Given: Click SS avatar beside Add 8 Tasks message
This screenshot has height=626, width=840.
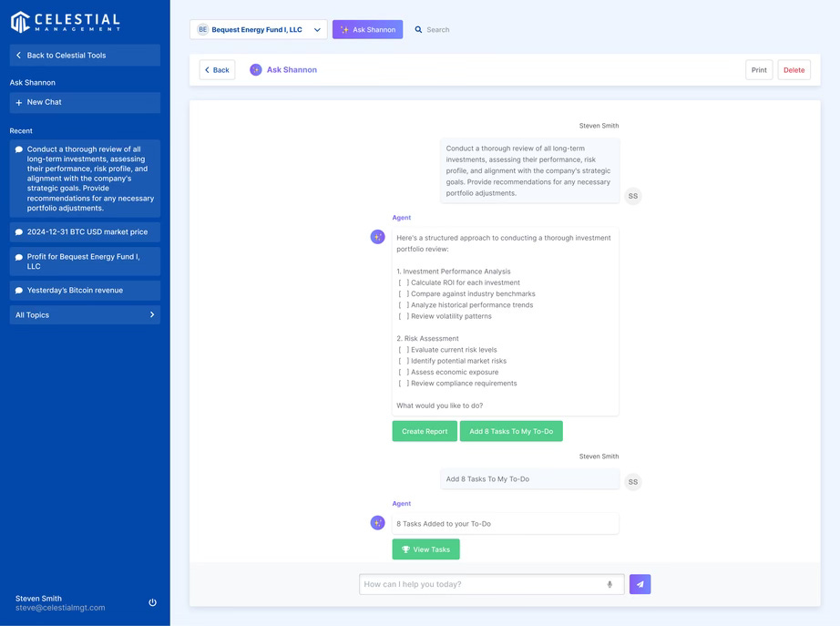Looking at the screenshot, I should pyautogui.click(x=632, y=482).
